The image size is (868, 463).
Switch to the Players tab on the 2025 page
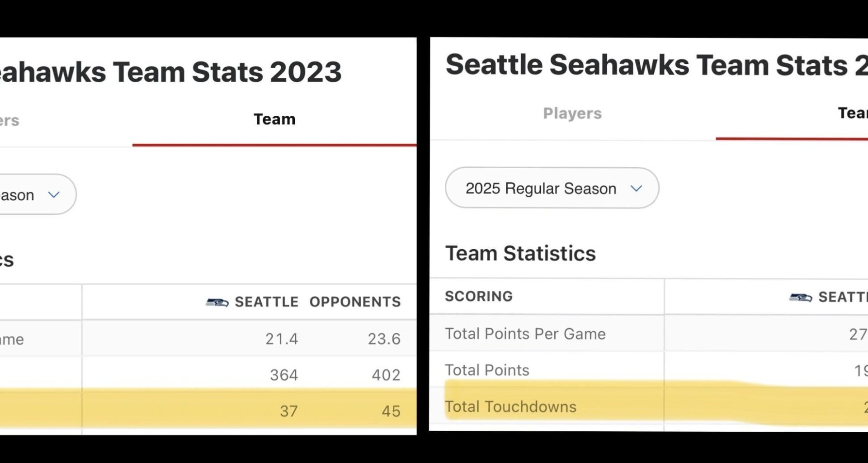pos(571,113)
